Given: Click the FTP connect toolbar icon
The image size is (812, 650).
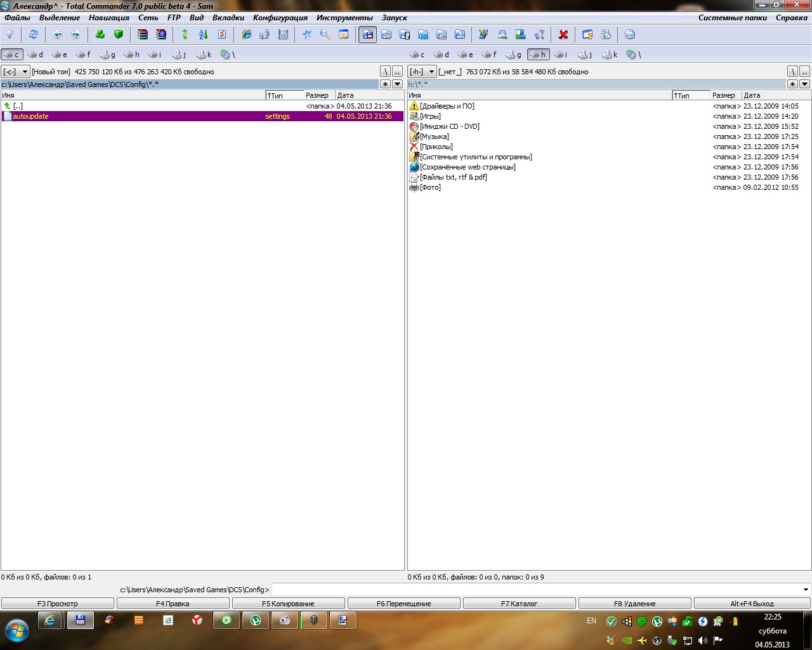Looking at the screenshot, I should (265, 34).
